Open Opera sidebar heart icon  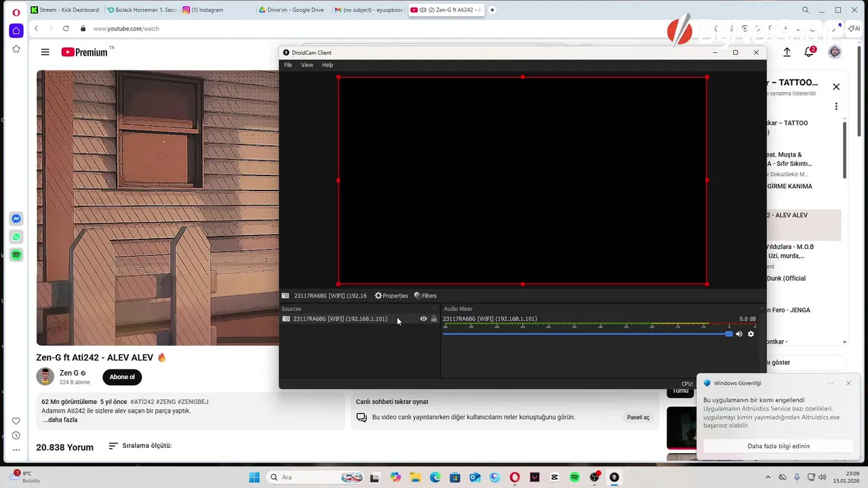[x=16, y=421]
